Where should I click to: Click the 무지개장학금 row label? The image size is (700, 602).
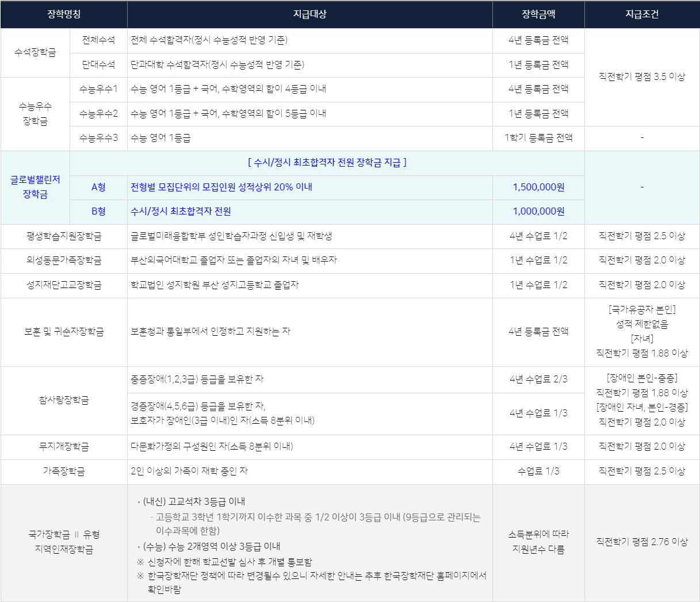pyautogui.click(x=64, y=447)
